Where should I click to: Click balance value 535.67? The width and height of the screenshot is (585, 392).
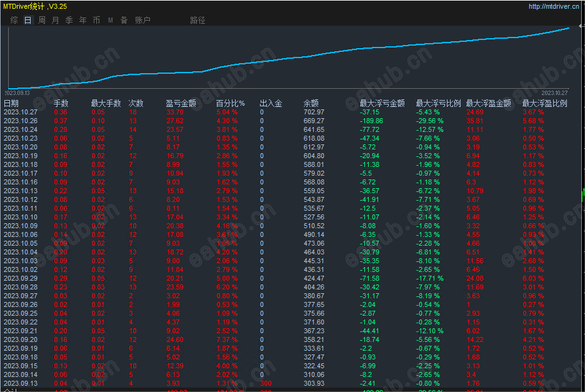pos(314,209)
